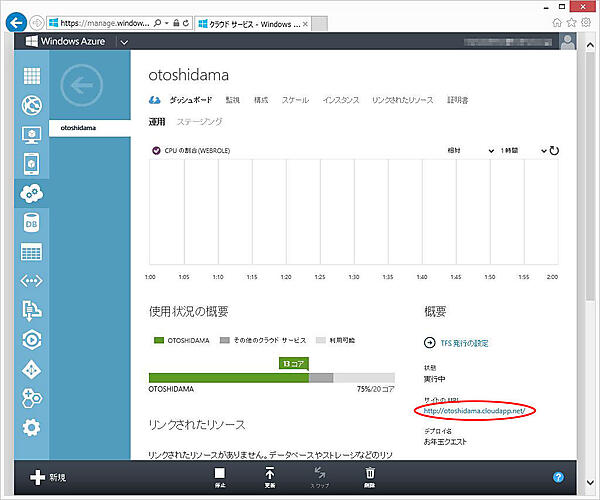Click the settings gear in the sidebar
This screenshot has height=500, width=600.
[31, 428]
